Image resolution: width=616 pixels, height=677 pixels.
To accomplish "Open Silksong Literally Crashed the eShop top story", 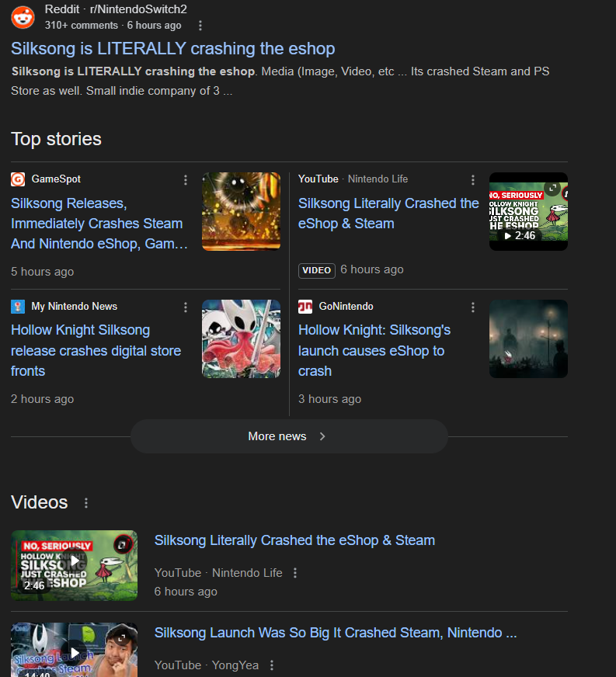I will tap(388, 214).
